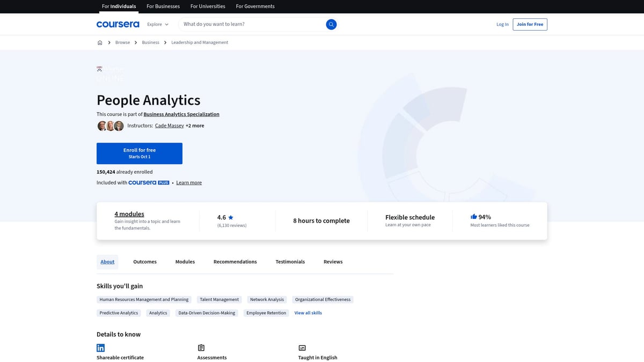Click the Join for Free button

(530, 24)
